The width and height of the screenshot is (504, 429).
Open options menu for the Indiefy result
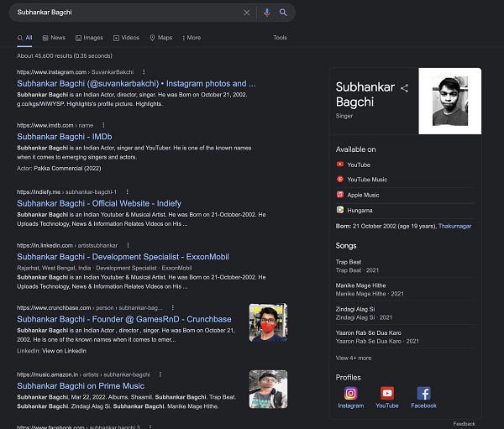click(127, 192)
